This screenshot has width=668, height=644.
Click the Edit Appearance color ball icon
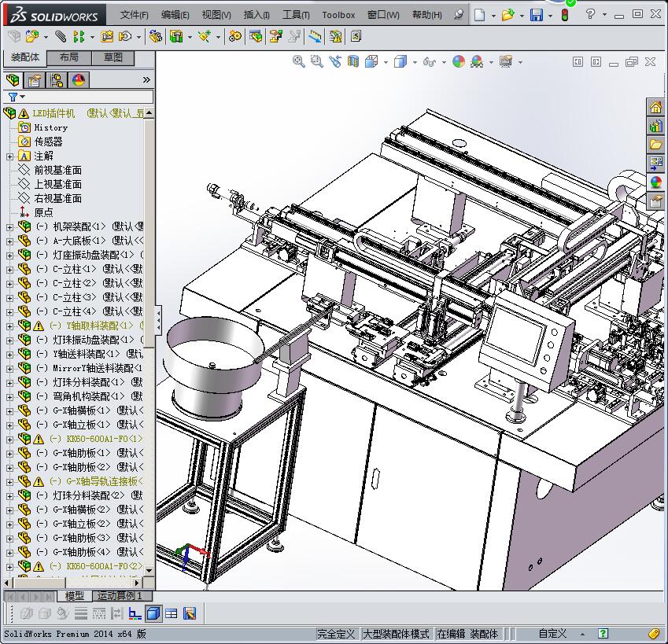[459, 61]
